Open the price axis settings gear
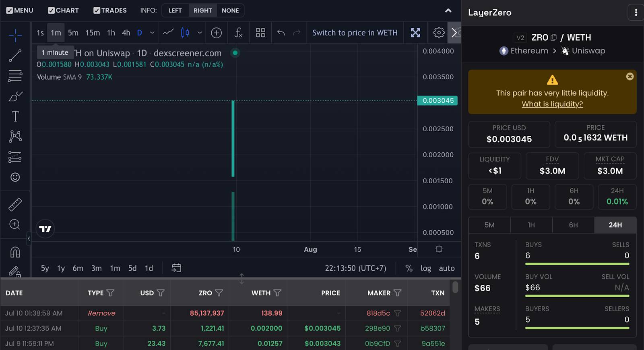 [439, 249]
